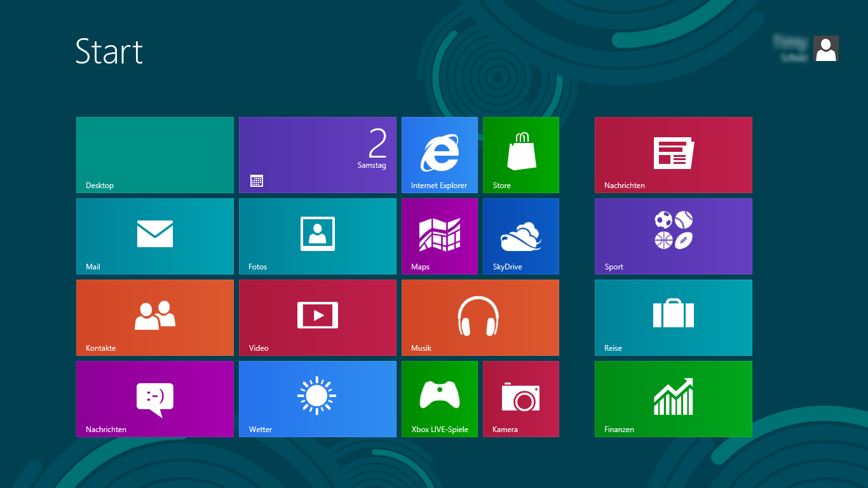Open the Finanzen chart tile
This screenshot has height=488, width=868.
pos(673,399)
